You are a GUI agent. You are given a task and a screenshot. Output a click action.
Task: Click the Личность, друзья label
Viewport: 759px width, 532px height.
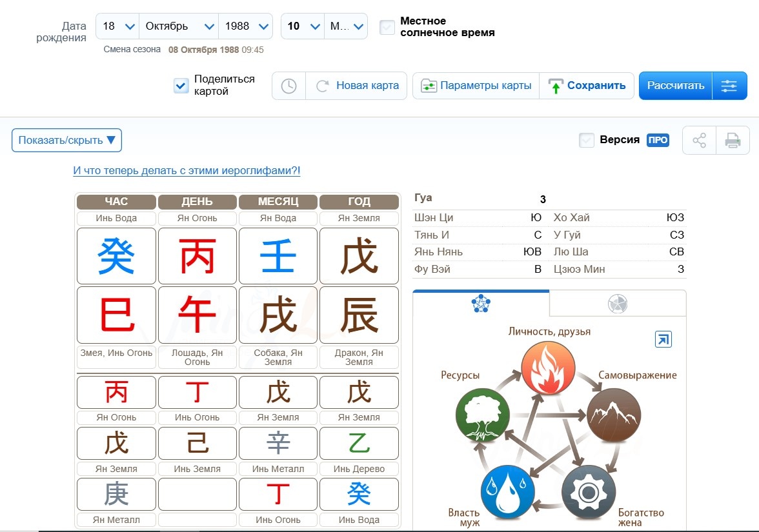click(x=549, y=331)
